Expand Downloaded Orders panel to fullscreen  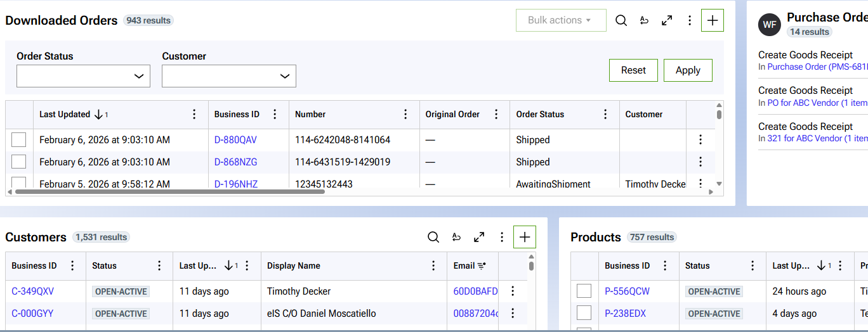667,20
